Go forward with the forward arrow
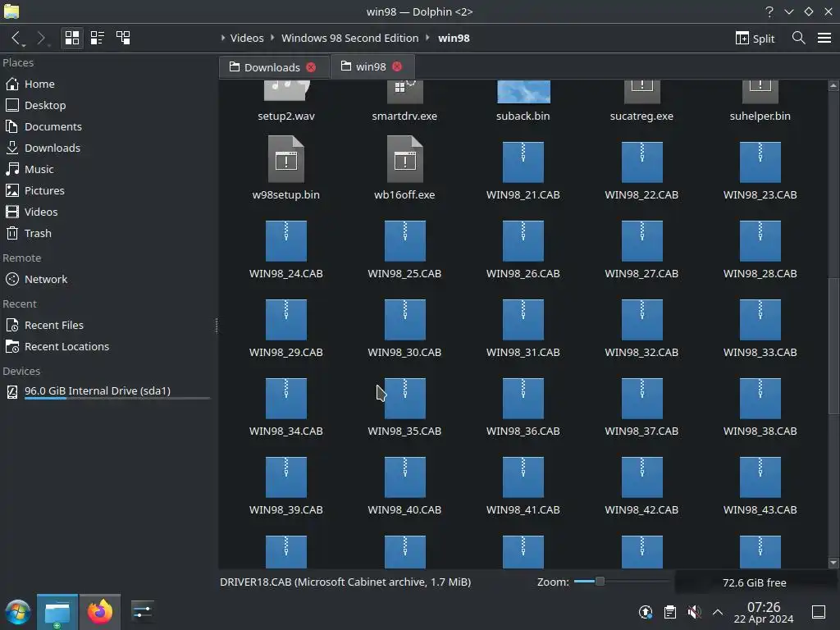Image resolution: width=840 pixels, height=630 pixels. coord(41,38)
